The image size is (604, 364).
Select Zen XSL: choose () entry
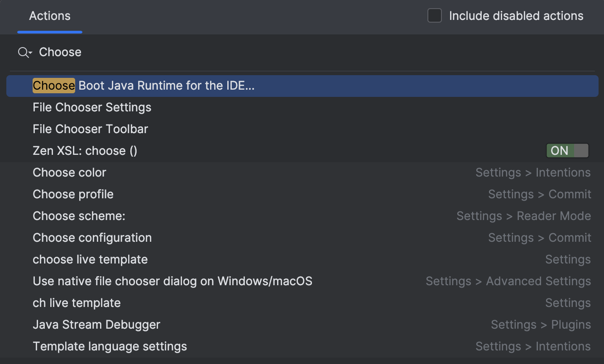pos(85,151)
